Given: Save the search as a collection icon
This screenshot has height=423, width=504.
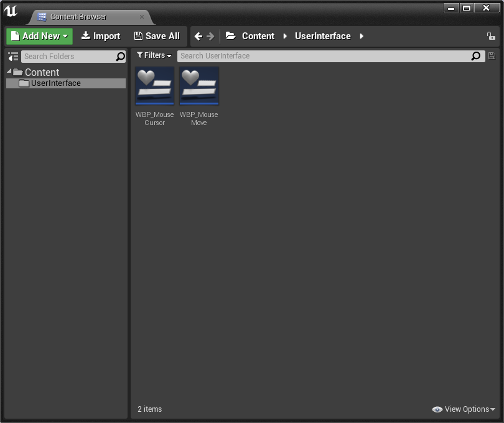Looking at the screenshot, I should [x=492, y=56].
